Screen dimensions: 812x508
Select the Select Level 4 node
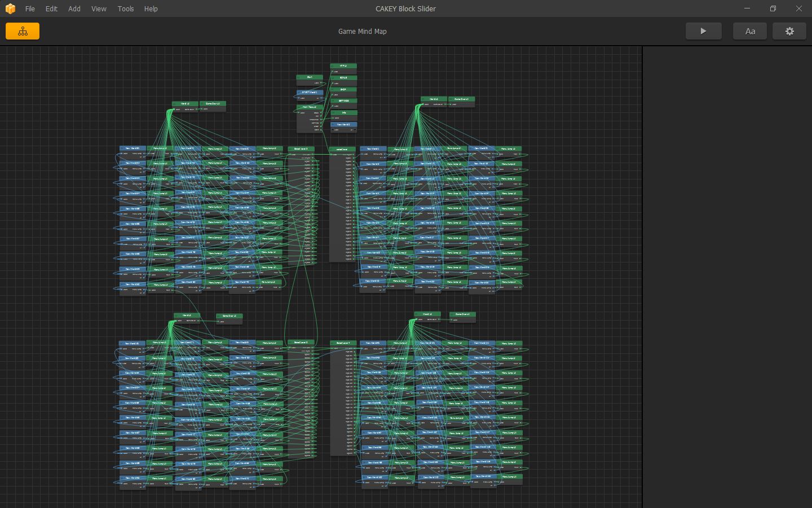(x=343, y=343)
